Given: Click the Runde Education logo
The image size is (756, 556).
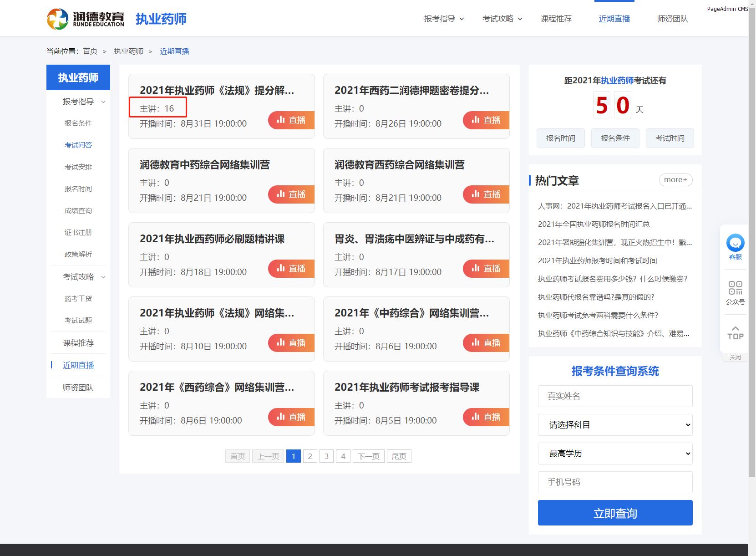Looking at the screenshot, I should (x=86, y=19).
